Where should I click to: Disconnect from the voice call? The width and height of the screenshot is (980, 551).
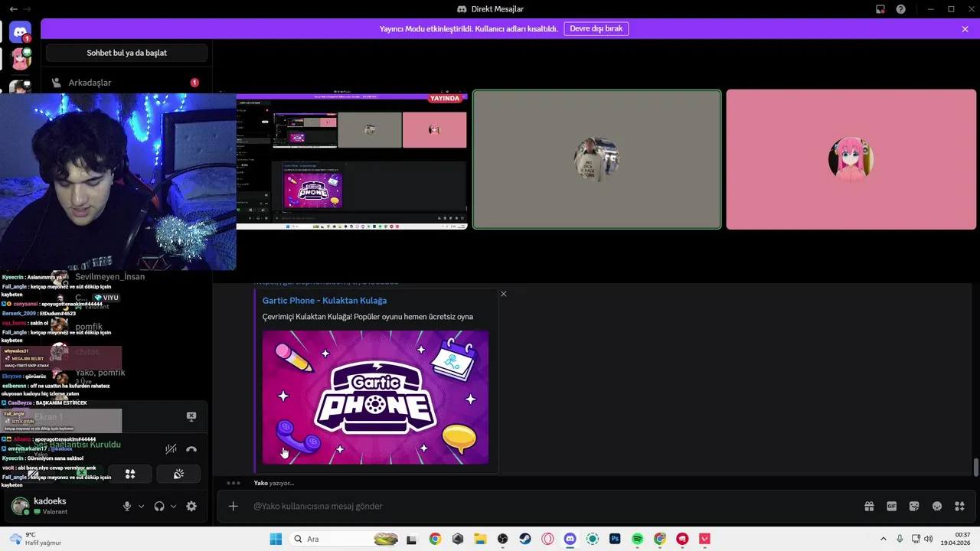(x=191, y=449)
